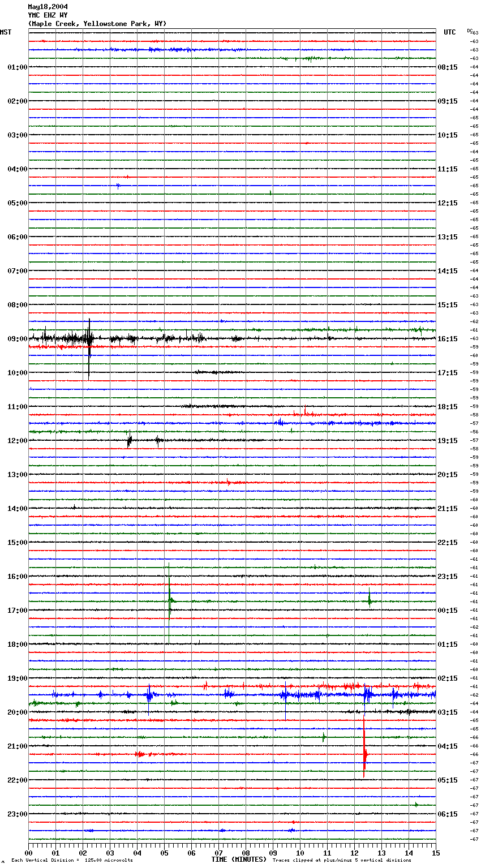Select the 11:00 MST row label
This screenshot has width=481, height=868.
tap(18, 407)
